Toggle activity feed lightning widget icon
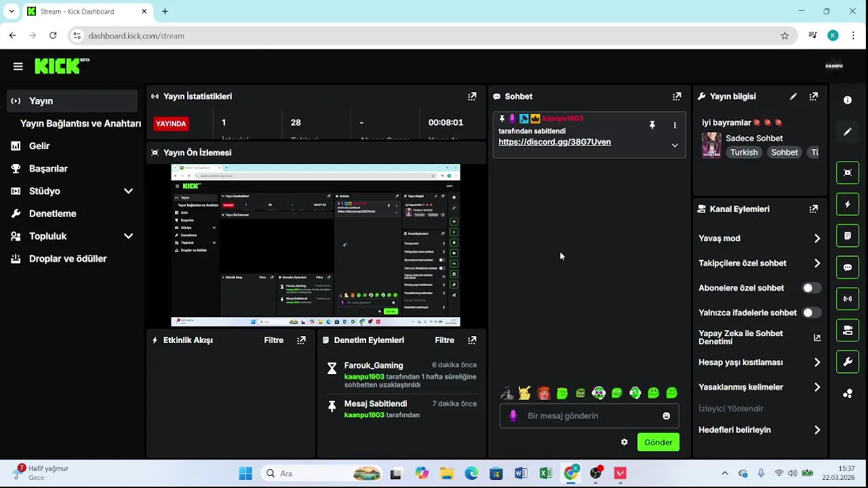The height and width of the screenshot is (488, 868). coord(848,204)
